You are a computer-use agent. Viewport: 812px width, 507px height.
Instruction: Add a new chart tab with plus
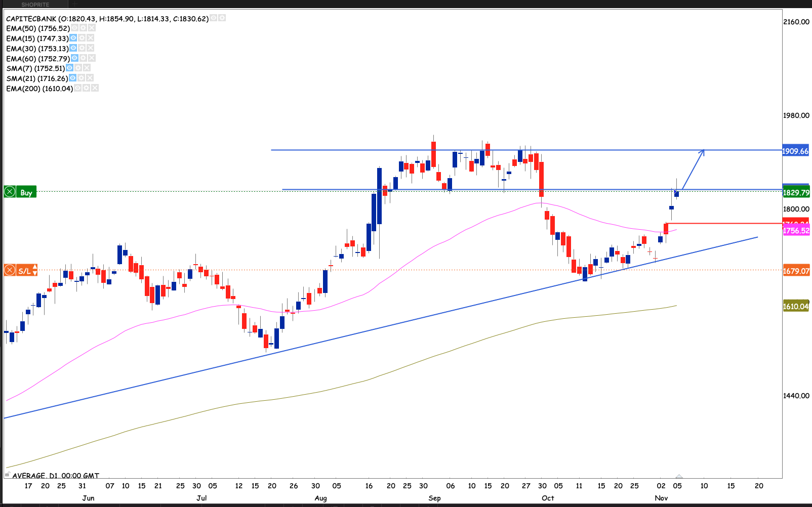74,5
